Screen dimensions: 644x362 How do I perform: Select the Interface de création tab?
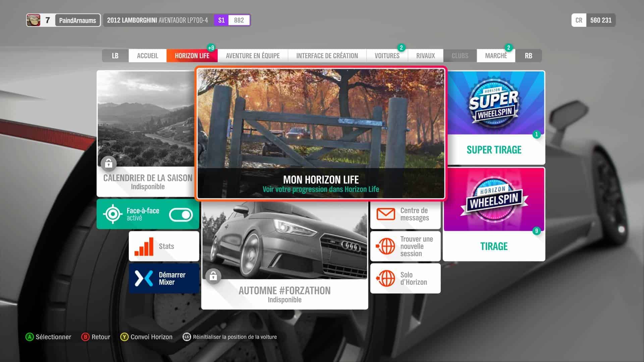(327, 56)
